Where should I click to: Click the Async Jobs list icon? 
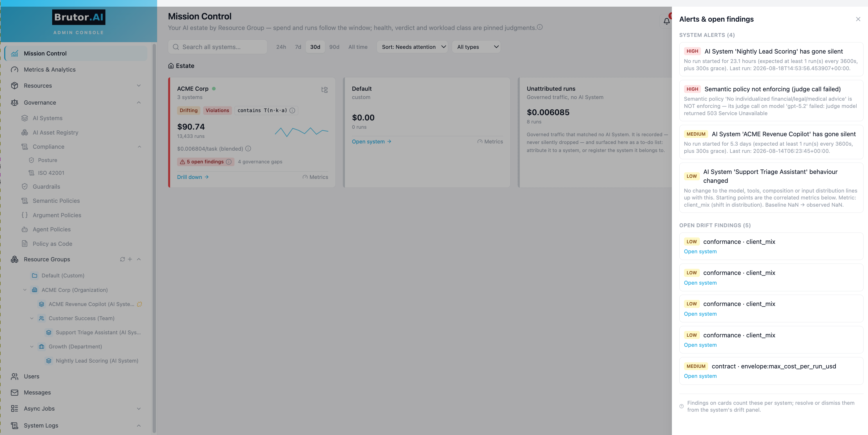(x=14, y=409)
